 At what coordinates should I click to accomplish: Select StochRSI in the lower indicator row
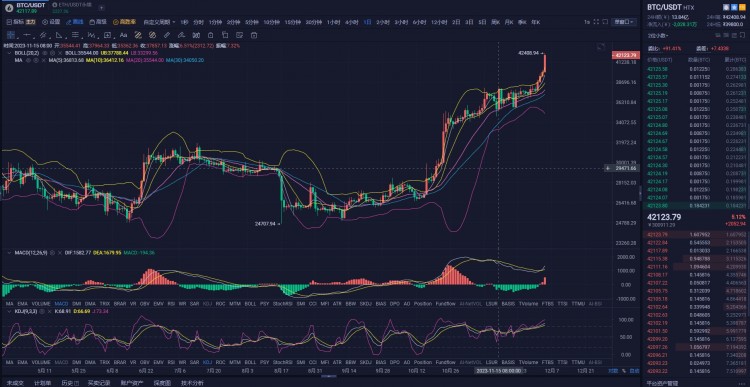click(282, 362)
